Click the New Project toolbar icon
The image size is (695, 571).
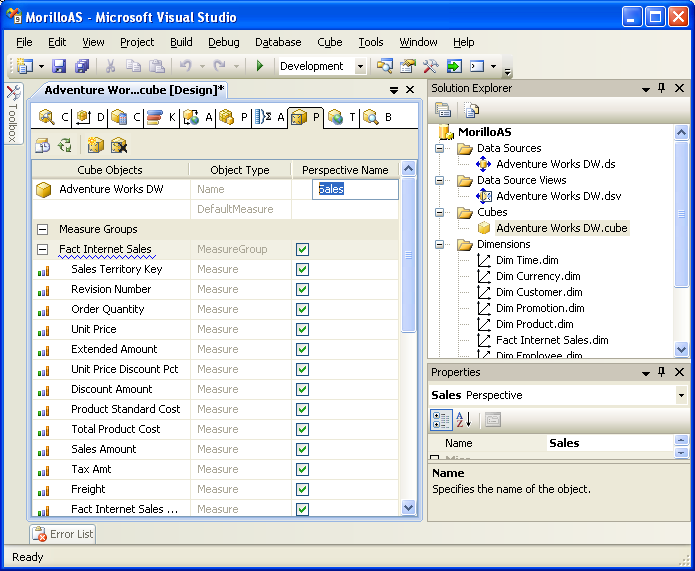(x=25, y=66)
